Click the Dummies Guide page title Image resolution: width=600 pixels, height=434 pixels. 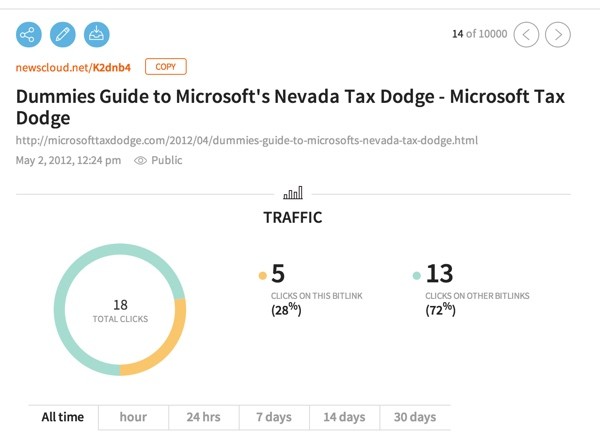tap(290, 107)
